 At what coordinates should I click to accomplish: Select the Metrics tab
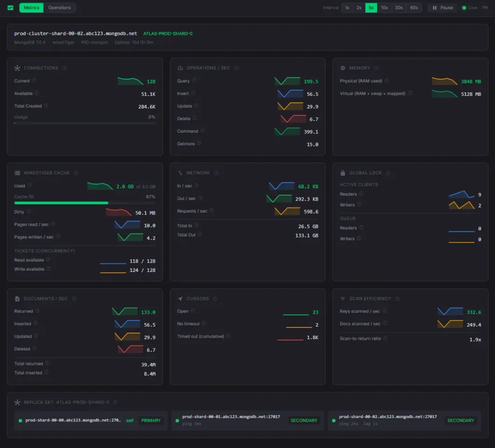[x=31, y=7]
